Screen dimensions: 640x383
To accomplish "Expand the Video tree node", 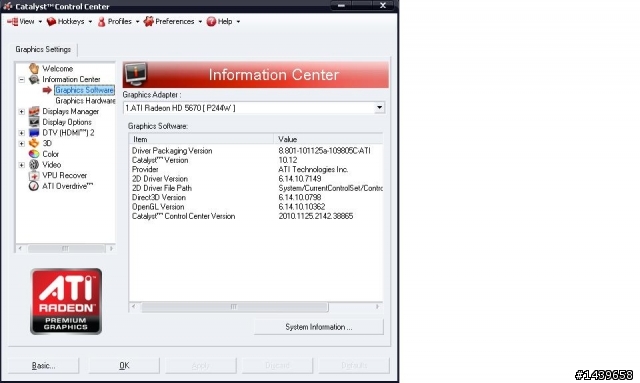I will pos(22,165).
